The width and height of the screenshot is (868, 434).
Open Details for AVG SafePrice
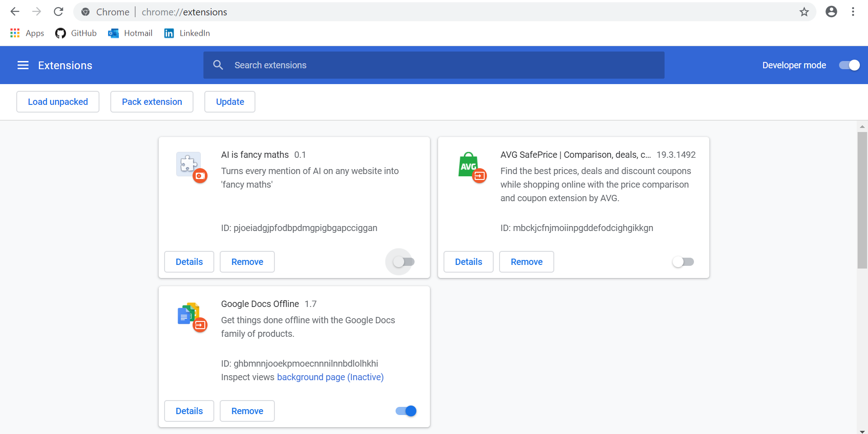pyautogui.click(x=468, y=262)
